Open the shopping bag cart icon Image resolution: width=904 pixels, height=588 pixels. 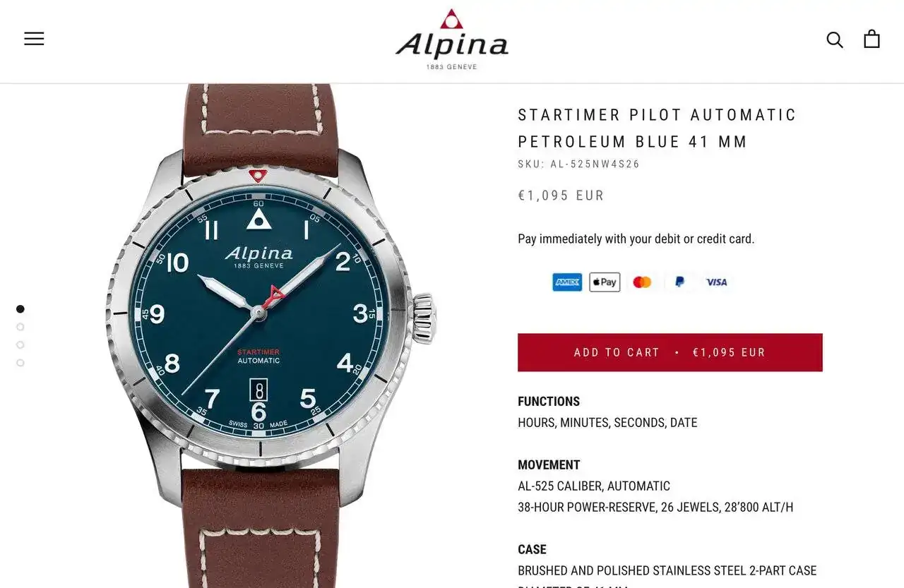click(x=872, y=39)
